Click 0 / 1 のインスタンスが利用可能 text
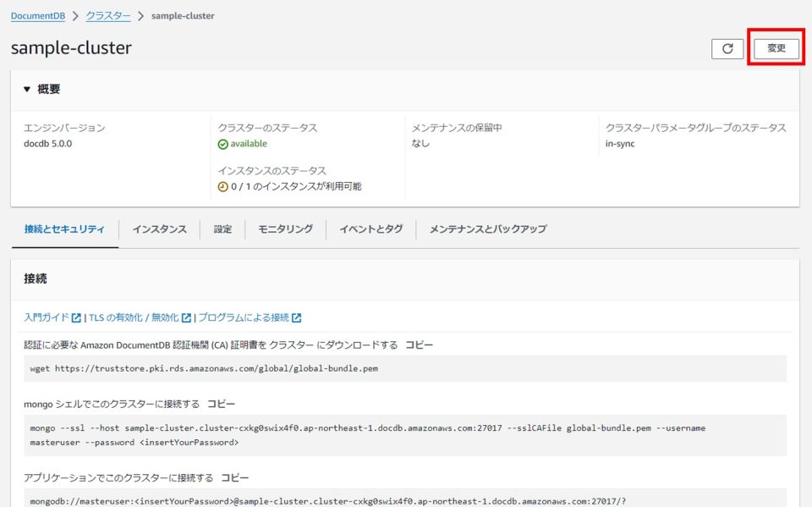The width and height of the screenshot is (812, 507). point(296,186)
